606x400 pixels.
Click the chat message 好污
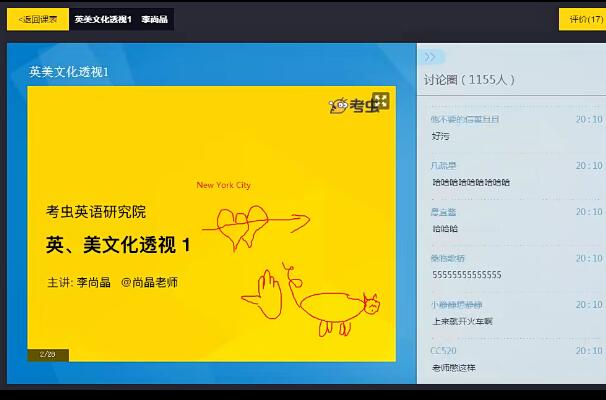pyautogui.click(x=441, y=136)
